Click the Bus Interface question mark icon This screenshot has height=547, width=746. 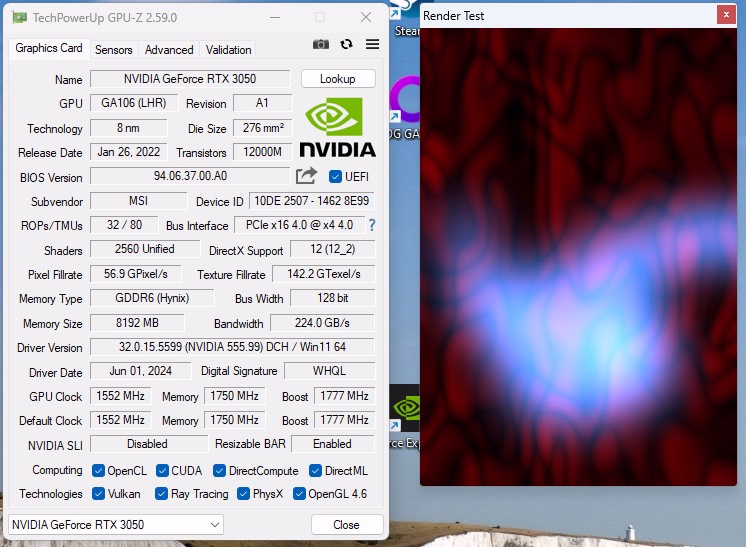tap(372, 225)
